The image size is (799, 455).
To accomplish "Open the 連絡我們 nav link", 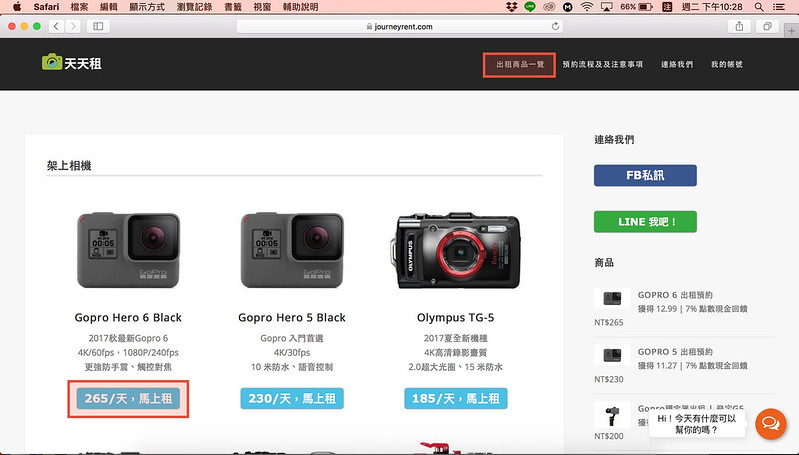I will pos(677,64).
